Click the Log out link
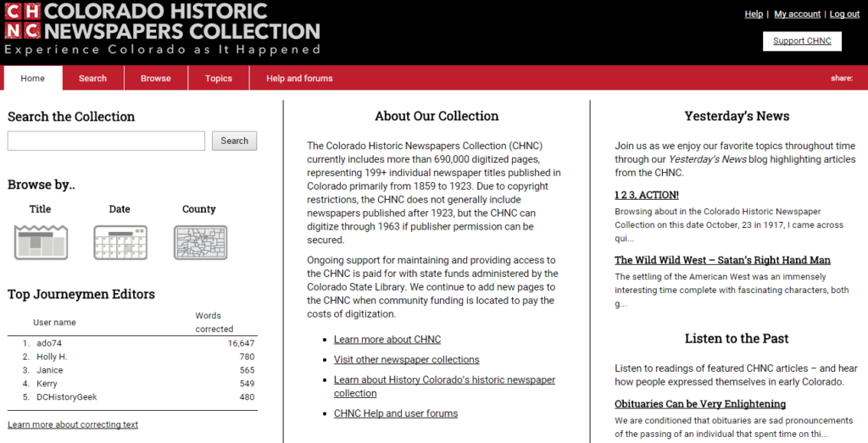This screenshot has height=443, width=868. click(844, 14)
